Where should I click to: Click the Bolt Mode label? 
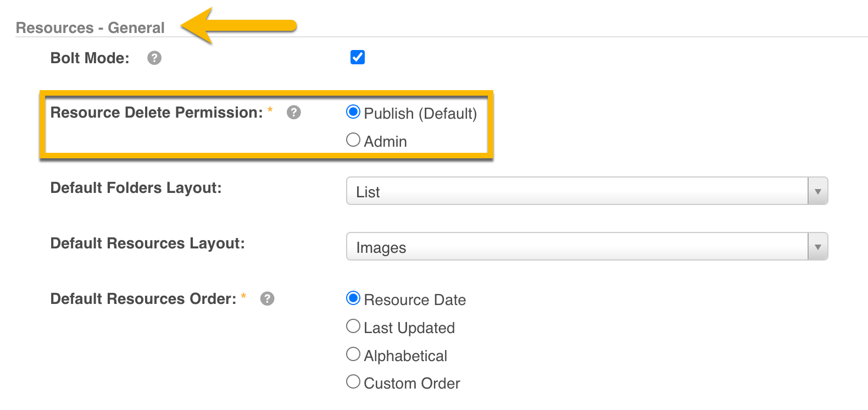point(90,58)
